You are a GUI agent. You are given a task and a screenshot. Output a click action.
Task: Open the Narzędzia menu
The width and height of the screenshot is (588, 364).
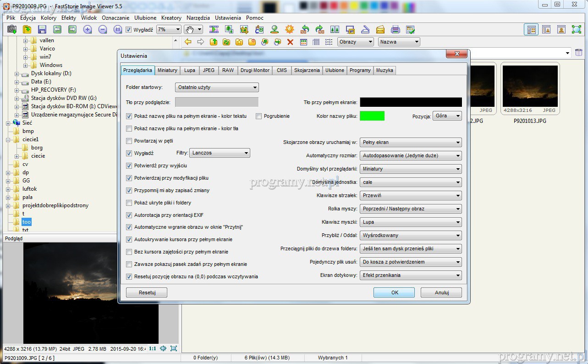[198, 18]
